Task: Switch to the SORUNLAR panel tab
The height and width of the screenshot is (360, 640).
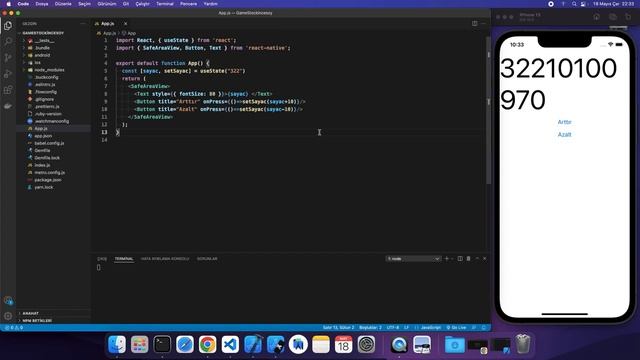Action: tap(207, 259)
